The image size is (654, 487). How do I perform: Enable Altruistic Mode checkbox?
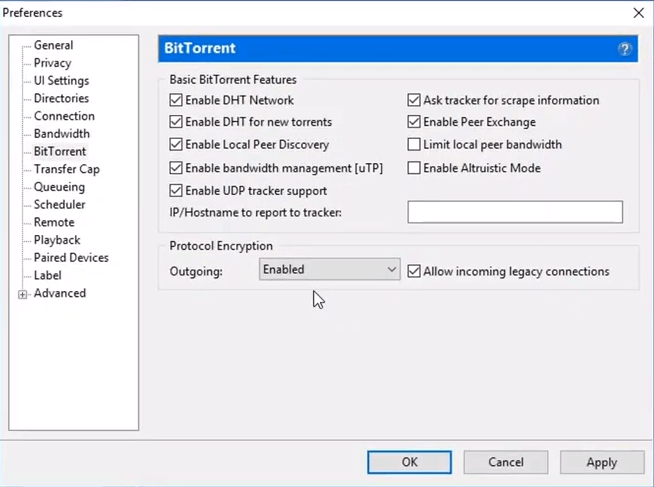[x=414, y=168]
